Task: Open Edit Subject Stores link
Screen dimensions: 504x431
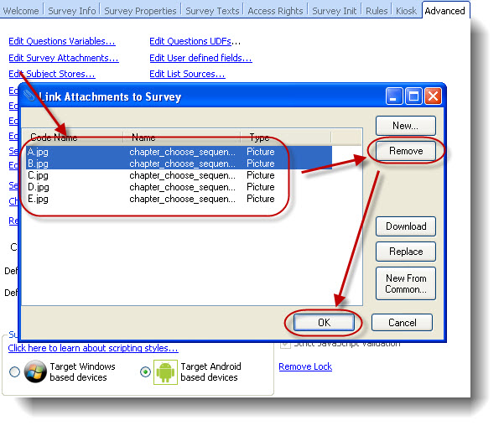Action: click(52, 74)
